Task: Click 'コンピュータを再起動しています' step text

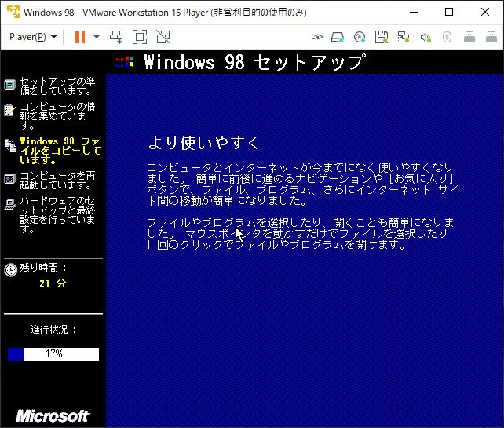Action: click(57, 180)
